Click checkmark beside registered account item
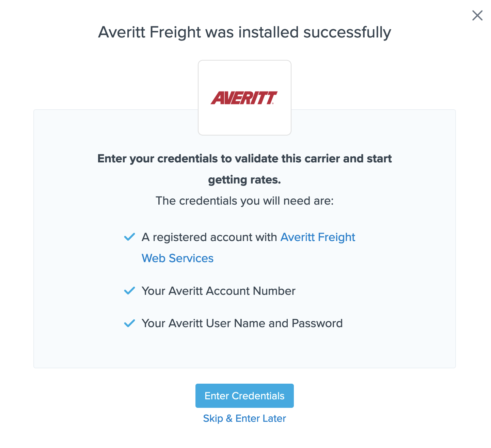The image size is (491, 448). tap(129, 237)
